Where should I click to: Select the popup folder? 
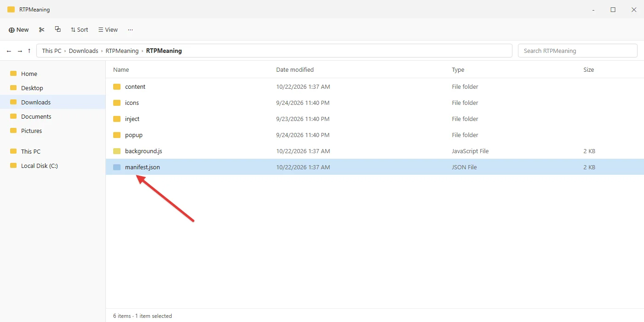pos(375,135)
